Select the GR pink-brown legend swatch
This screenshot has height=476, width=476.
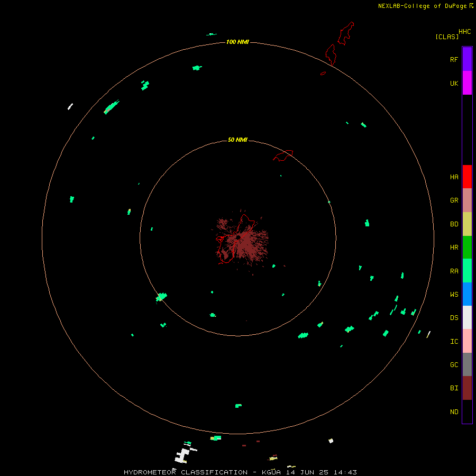(467, 200)
